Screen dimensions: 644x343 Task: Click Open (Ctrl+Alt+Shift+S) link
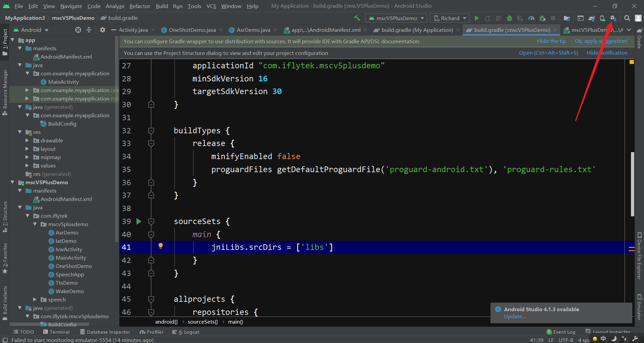548,53
